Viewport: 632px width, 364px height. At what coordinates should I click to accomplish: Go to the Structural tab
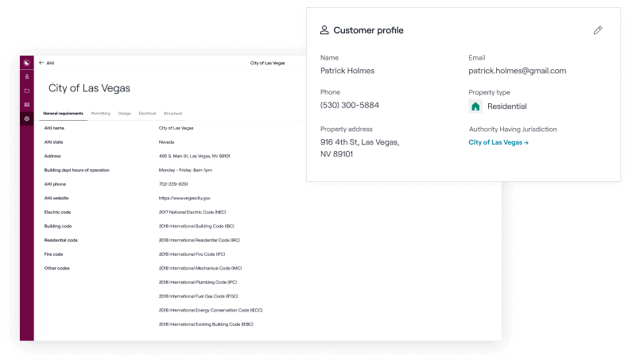[x=173, y=114]
